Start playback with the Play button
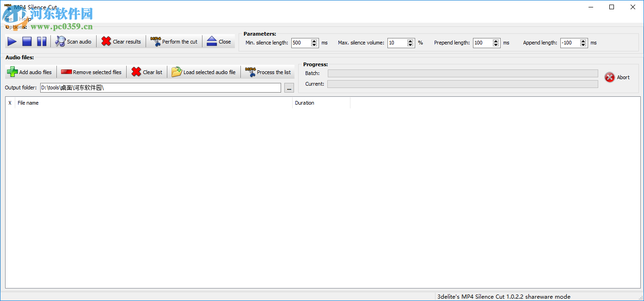The height and width of the screenshot is (301, 644). tap(12, 42)
